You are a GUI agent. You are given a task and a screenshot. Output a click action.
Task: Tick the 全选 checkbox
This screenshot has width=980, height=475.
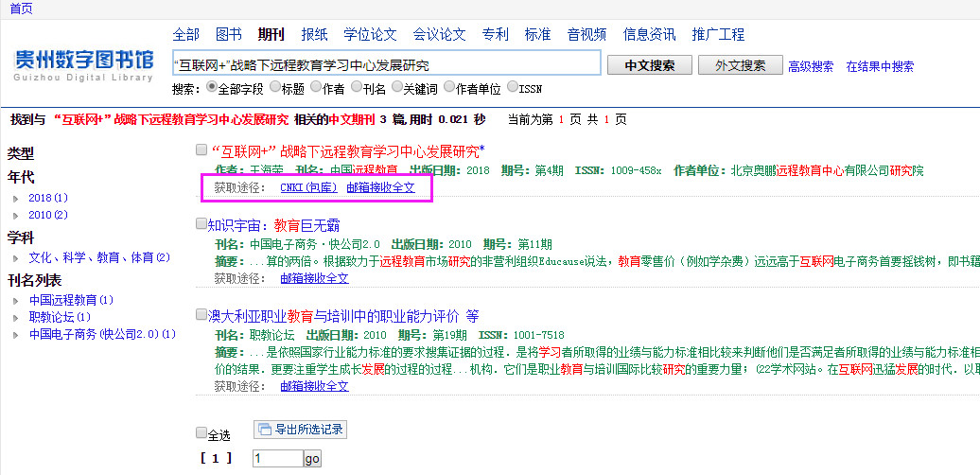(x=201, y=432)
